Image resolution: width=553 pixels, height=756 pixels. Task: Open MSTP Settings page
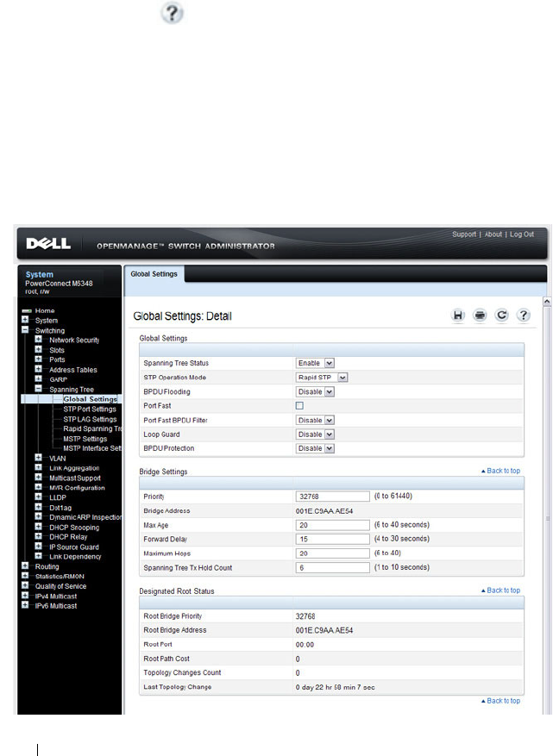[85, 439]
